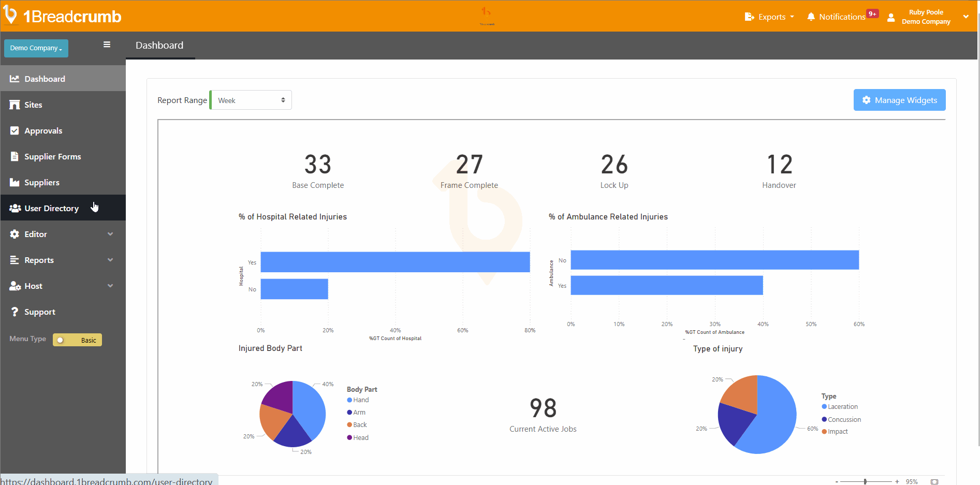This screenshot has width=980, height=485.
Task: Click the fit-to-page icon near zoom
Action: [934, 481]
